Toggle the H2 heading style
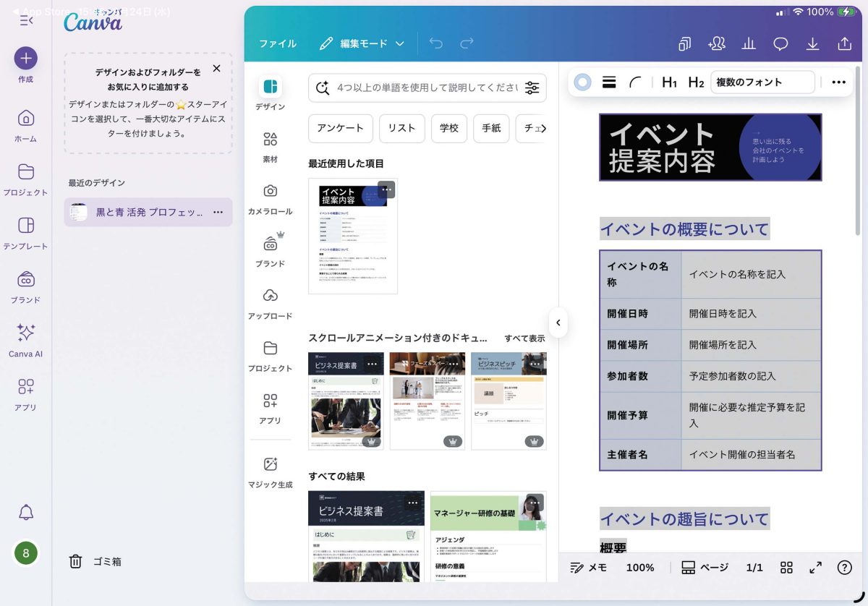Viewport: 868px width, 606px height. tap(696, 82)
